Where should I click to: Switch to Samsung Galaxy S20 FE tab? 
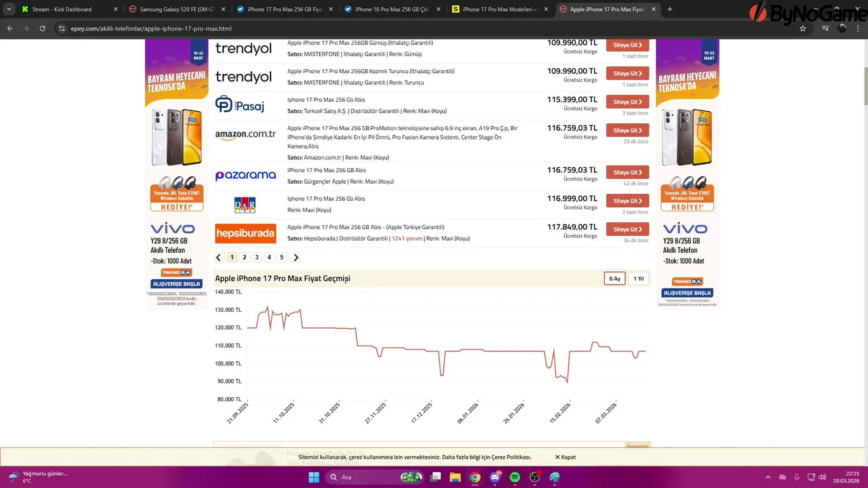(177, 9)
